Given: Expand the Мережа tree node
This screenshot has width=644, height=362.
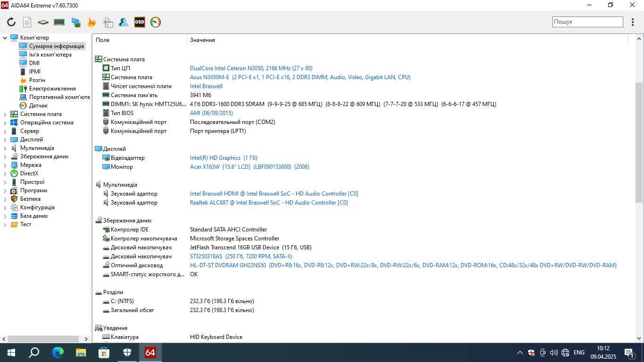Looking at the screenshot, I should (x=5, y=165).
